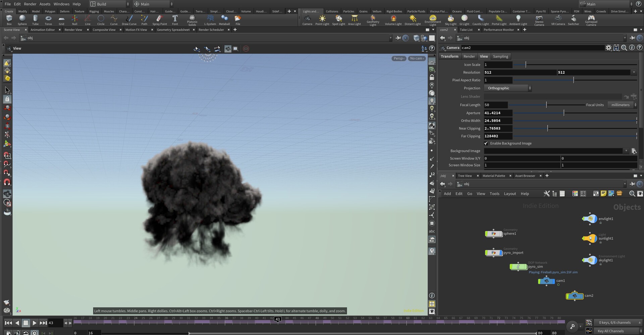The height and width of the screenshot is (335, 644).
Task: Add an Environment Light from the shelf
Action: [432, 19]
